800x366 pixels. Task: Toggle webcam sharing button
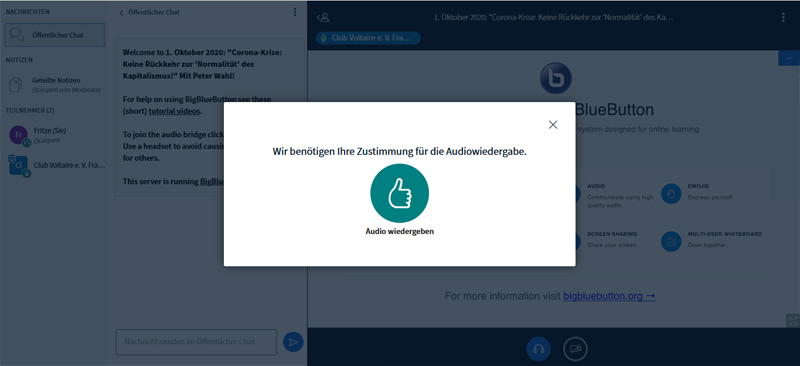pyautogui.click(x=576, y=350)
